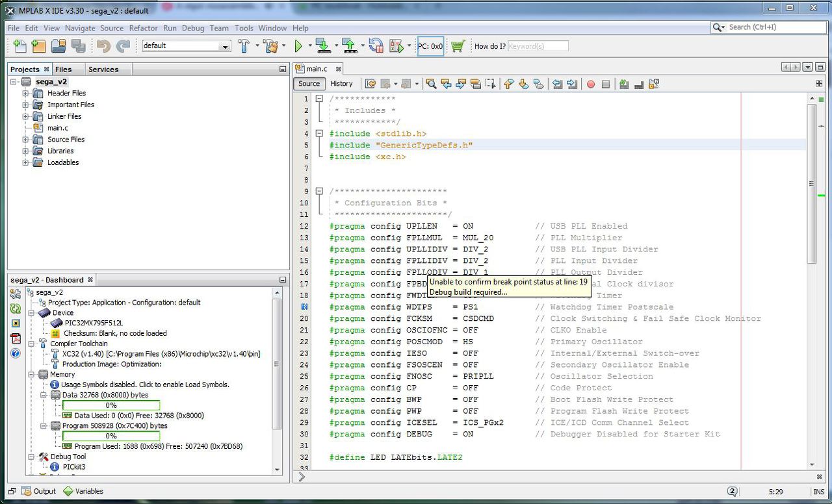Run the project with green play icon

click(x=298, y=46)
